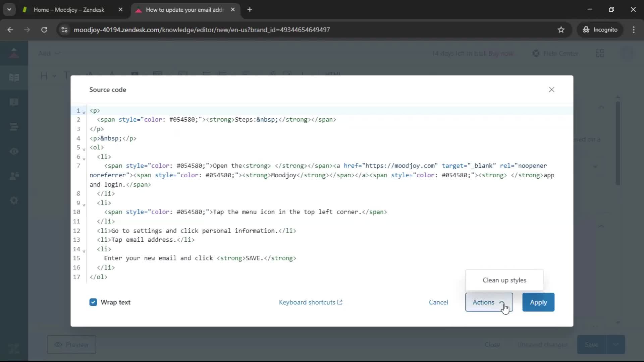Click line 15 'Enter your new email' text

[200, 258]
